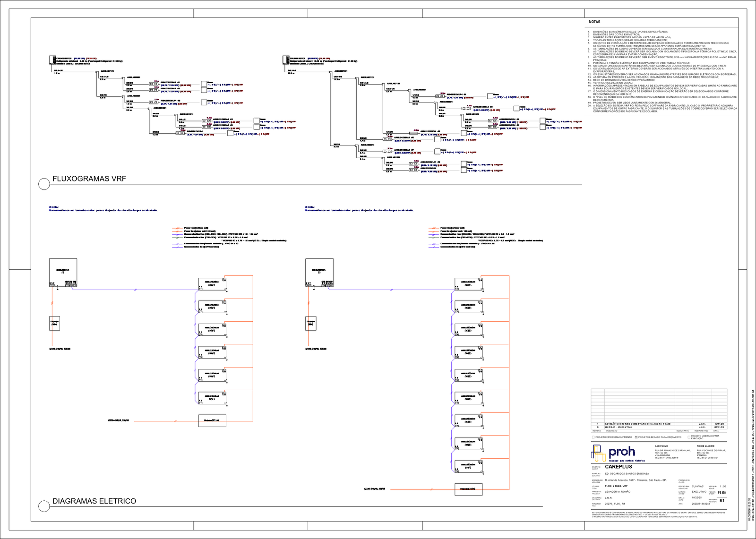The width and height of the screenshot is (756, 539).
Task: Click note 1 about dimensões em milímetros
Action: 630,32
